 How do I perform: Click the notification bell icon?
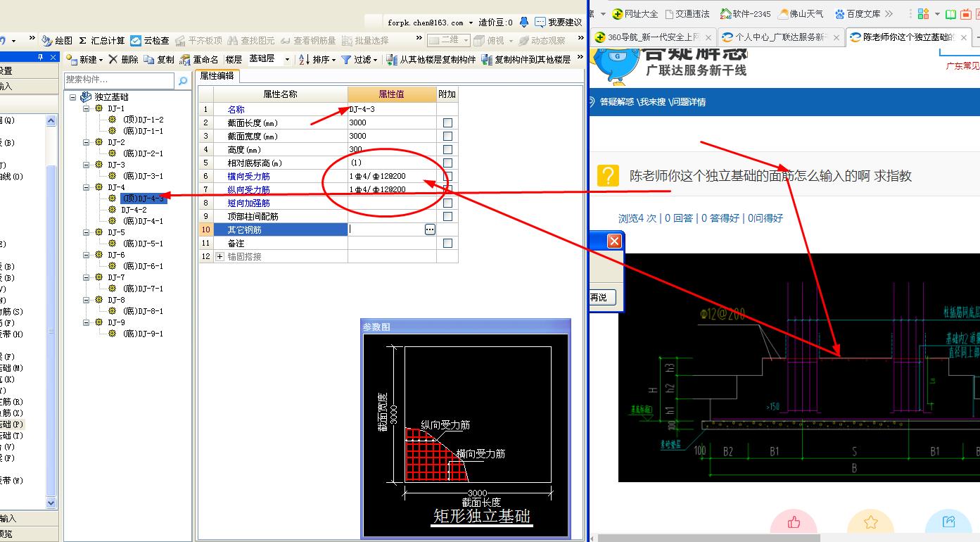pyautogui.click(x=524, y=22)
